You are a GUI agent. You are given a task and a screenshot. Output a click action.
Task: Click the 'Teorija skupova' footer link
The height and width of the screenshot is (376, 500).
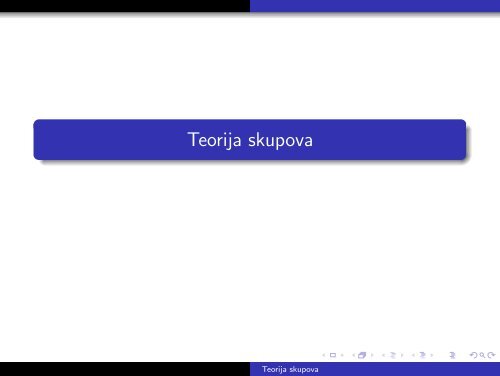pyautogui.click(x=290, y=369)
